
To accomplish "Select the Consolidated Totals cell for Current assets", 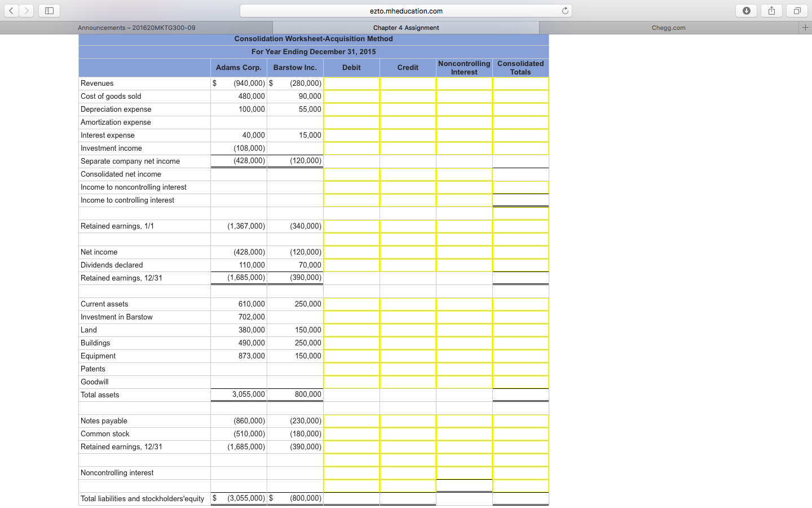I will pos(520,304).
